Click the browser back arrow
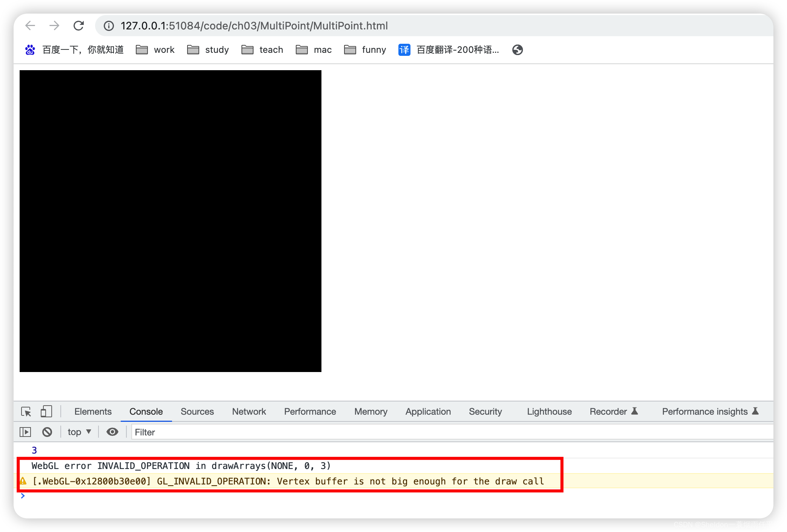The width and height of the screenshot is (787, 532). click(x=30, y=26)
